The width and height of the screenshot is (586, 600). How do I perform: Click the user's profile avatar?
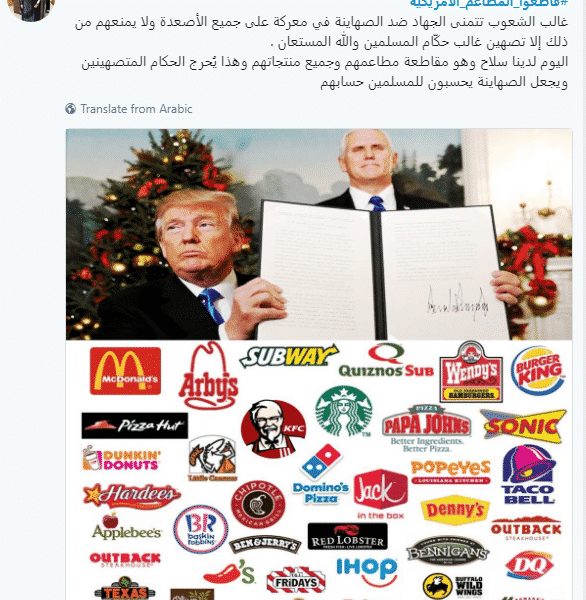pos(32,8)
